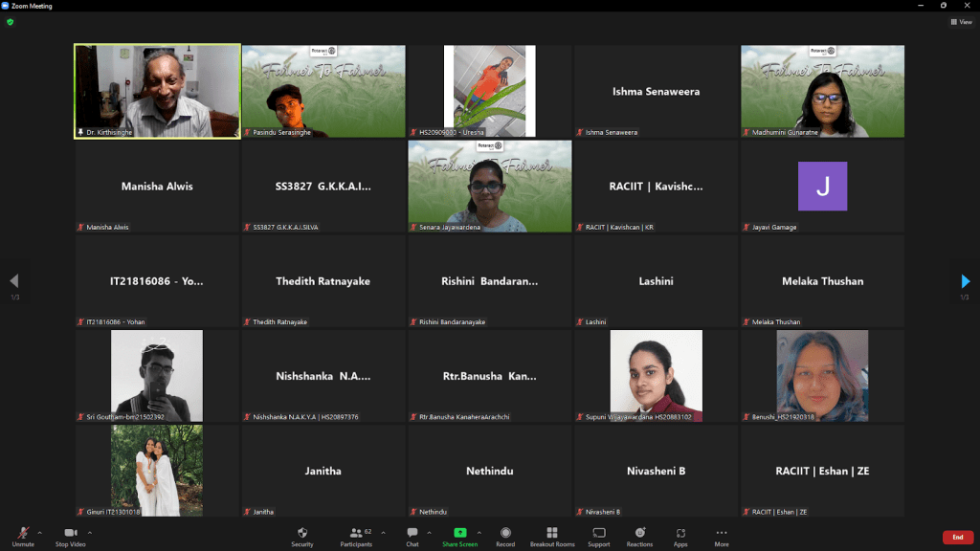
Task: Start Share Screen
Action: [459, 535]
